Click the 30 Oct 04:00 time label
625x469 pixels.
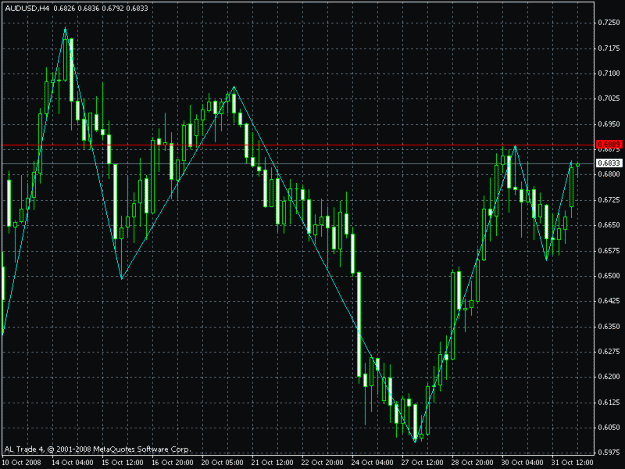pos(522,463)
